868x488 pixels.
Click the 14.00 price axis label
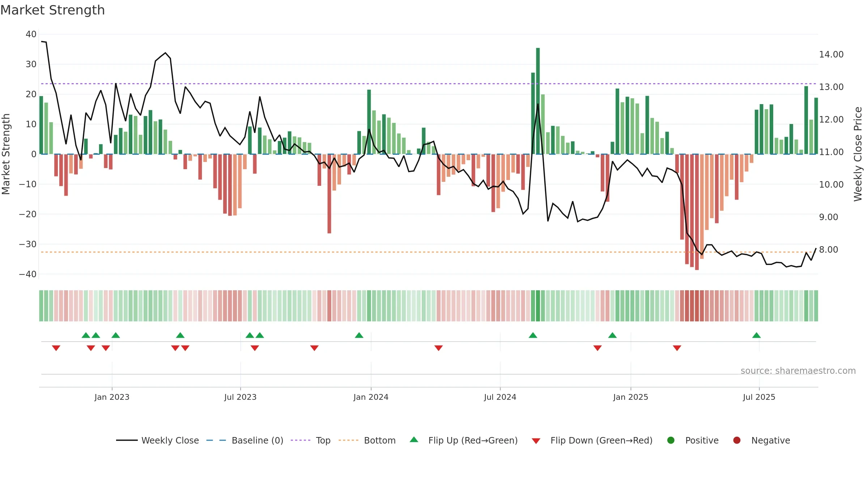coord(831,54)
